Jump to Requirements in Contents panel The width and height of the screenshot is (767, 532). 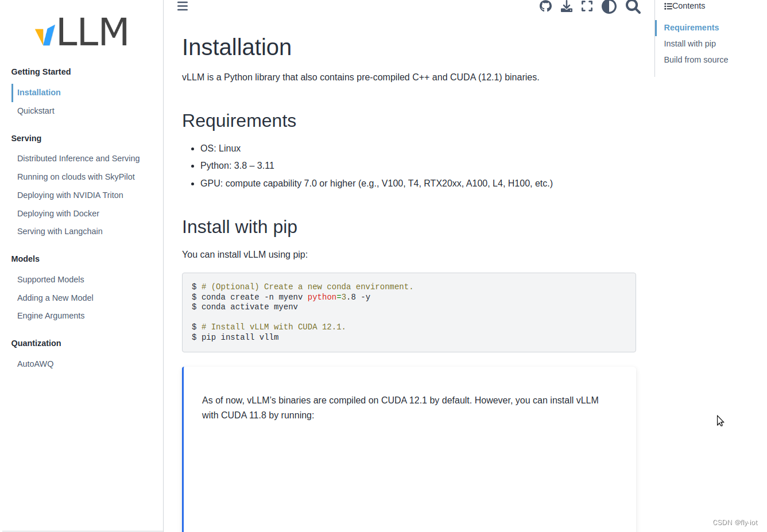(691, 28)
